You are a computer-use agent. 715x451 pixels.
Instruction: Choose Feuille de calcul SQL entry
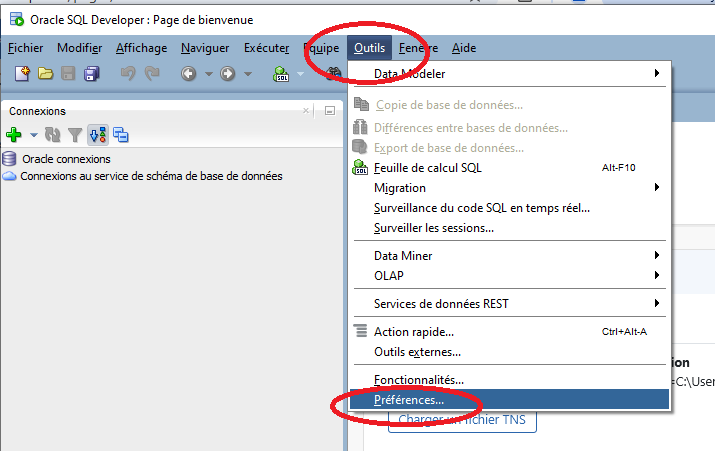(x=509, y=167)
